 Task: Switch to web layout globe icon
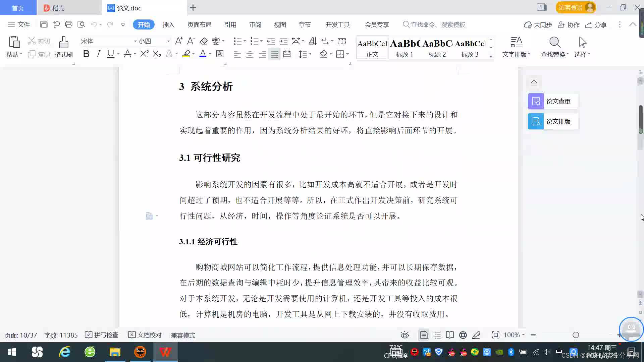(463, 335)
